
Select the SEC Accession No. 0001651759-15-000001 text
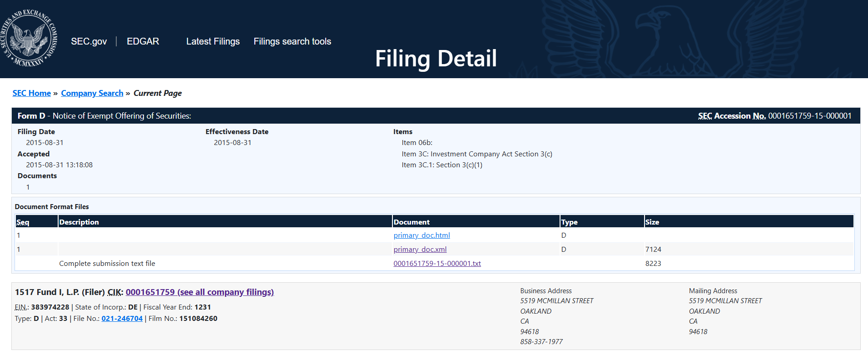coord(775,116)
